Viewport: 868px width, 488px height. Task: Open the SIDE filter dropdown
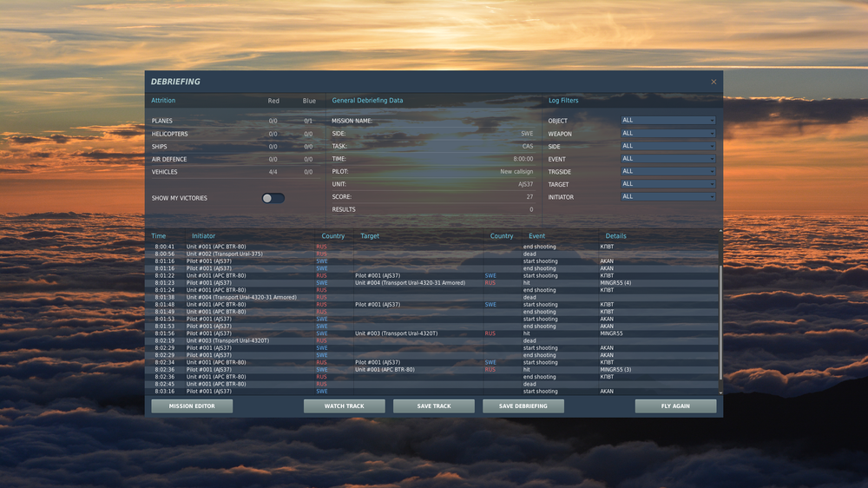668,146
